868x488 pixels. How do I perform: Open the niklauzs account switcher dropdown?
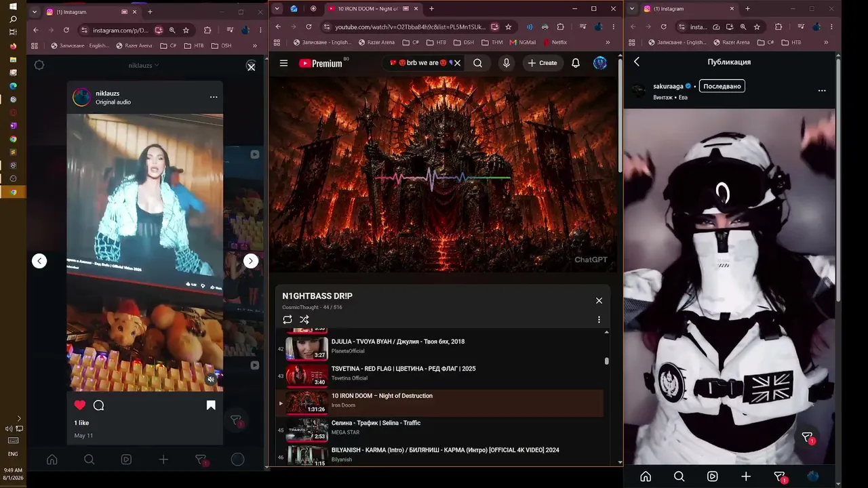pos(144,66)
